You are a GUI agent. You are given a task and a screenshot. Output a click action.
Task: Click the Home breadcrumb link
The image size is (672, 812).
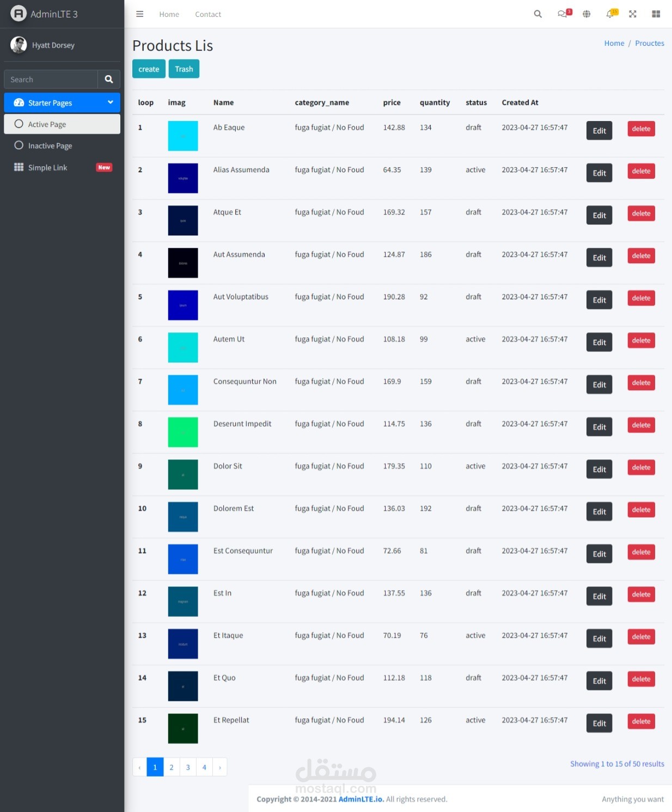[x=614, y=43]
